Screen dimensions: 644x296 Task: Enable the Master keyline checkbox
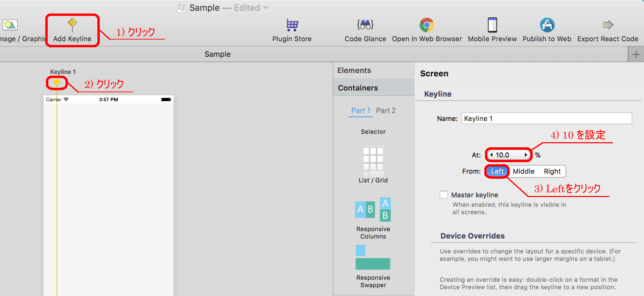(444, 195)
